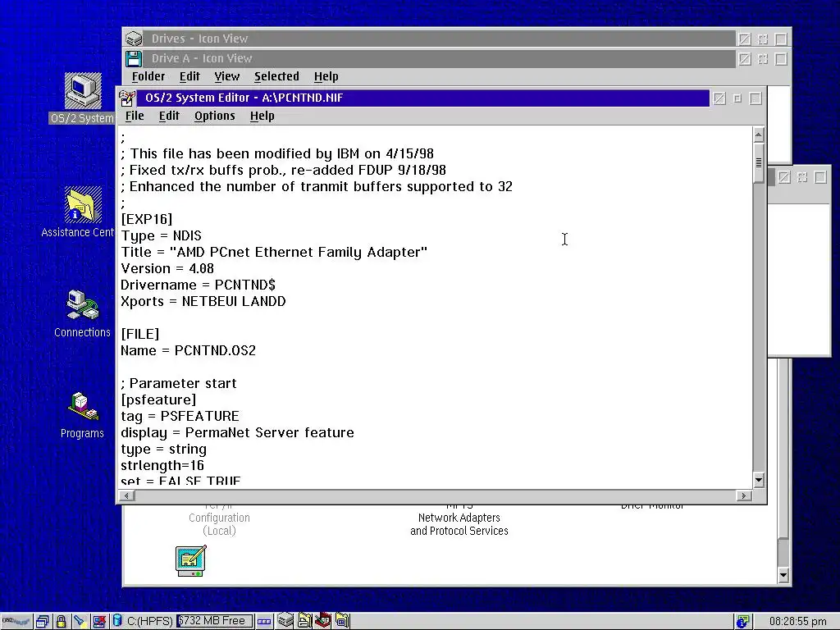Open the Help menu in System Editor
The image size is (840, 630).
pos(262,116)
